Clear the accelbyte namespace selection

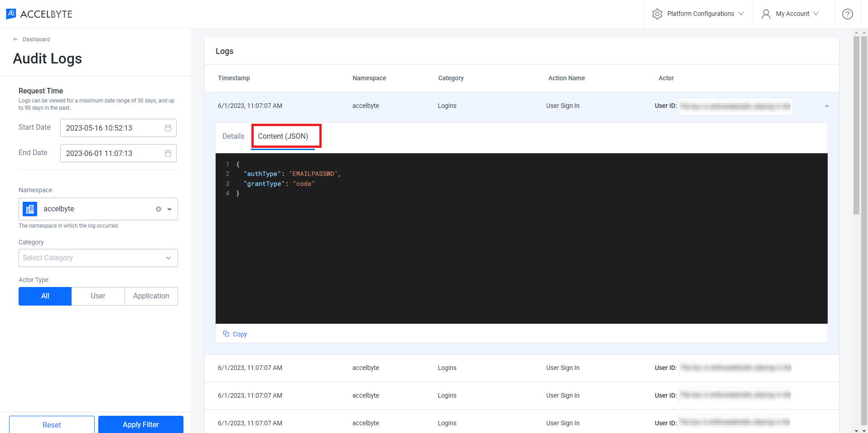pyautogui.click(x=159, y=209)
